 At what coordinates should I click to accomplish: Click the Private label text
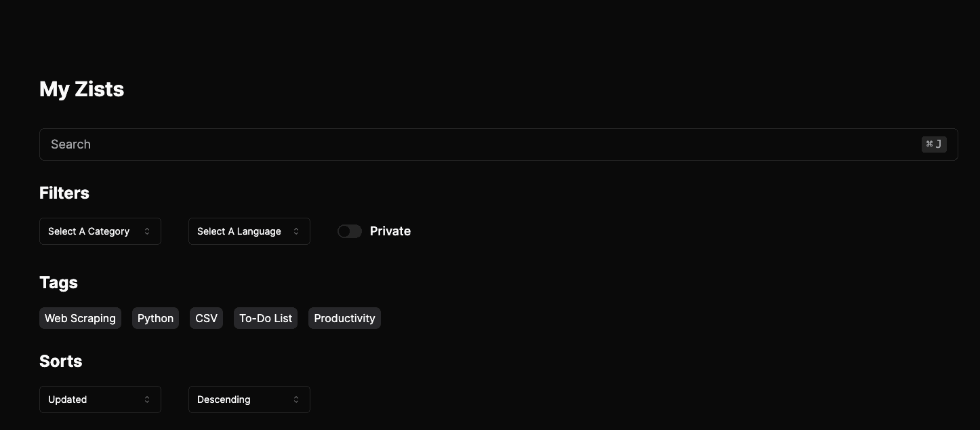tap(390, 231)
